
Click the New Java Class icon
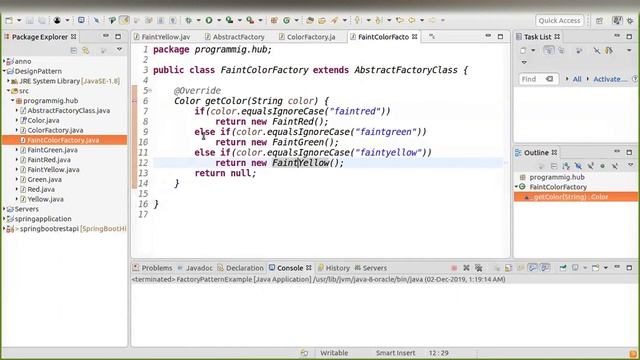point(287,20)
